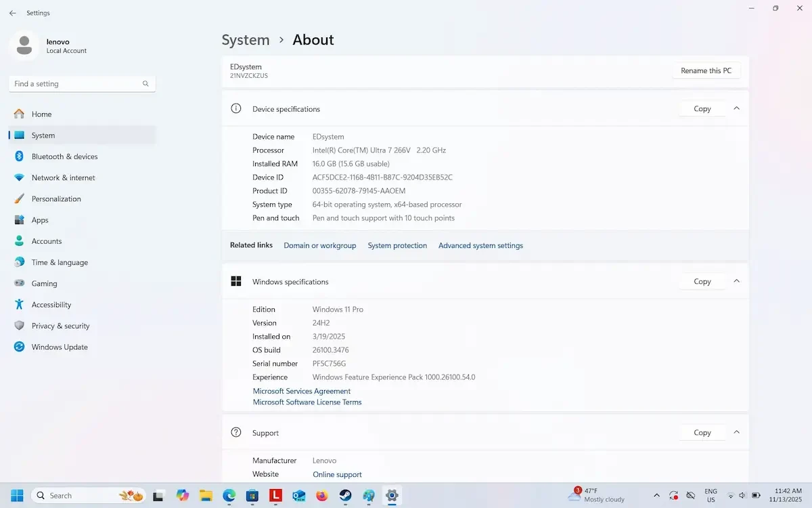Open Windows Update in the sidebar

(x=82, y=347)
